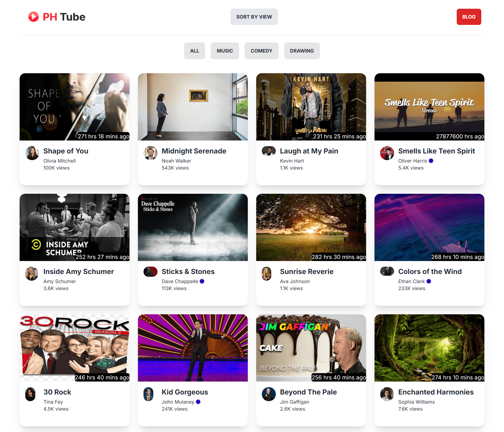Filter videos by Music category
This screenshot has height=432, width=504.
(x=225, y=51)
